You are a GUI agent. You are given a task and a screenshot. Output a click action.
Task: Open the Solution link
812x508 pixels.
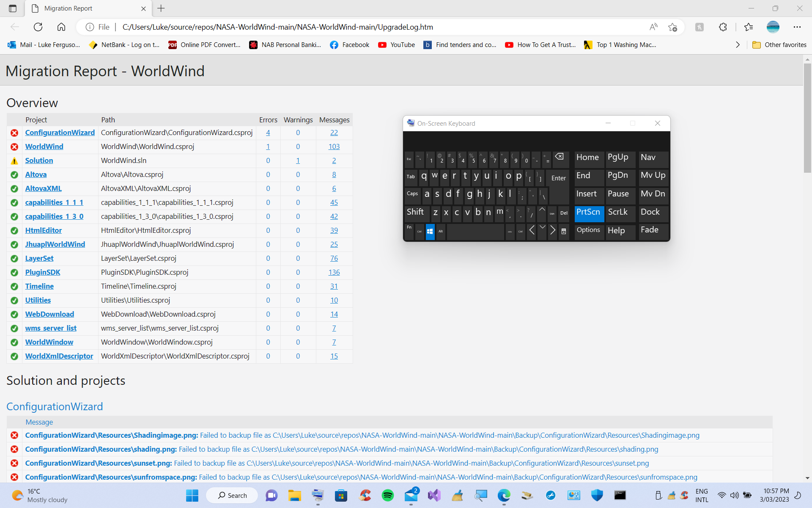point(39,160)
